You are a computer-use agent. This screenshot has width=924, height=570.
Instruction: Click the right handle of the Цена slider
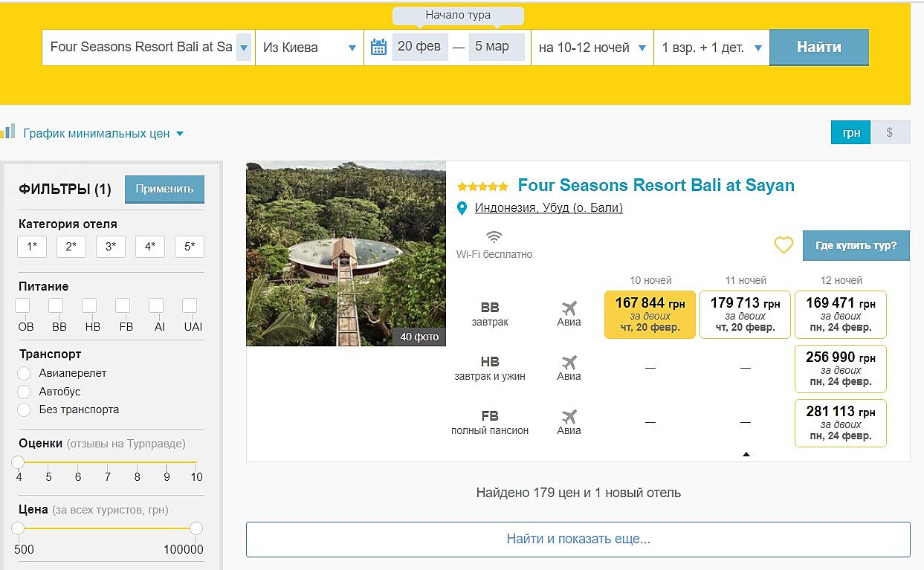click(x=196, y=528)
